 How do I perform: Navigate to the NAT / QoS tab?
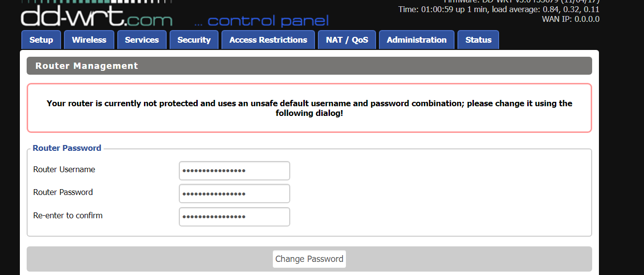click(x=347, y=40)
